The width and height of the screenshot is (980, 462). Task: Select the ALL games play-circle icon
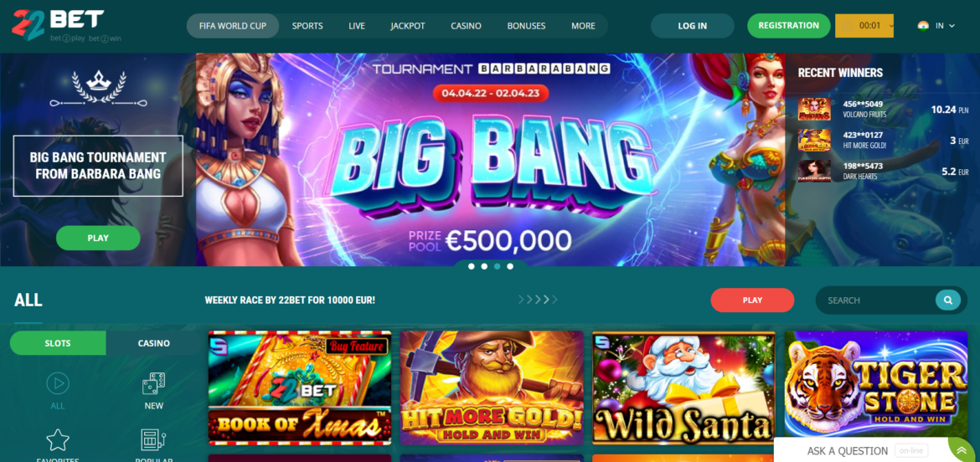point(58,383)
